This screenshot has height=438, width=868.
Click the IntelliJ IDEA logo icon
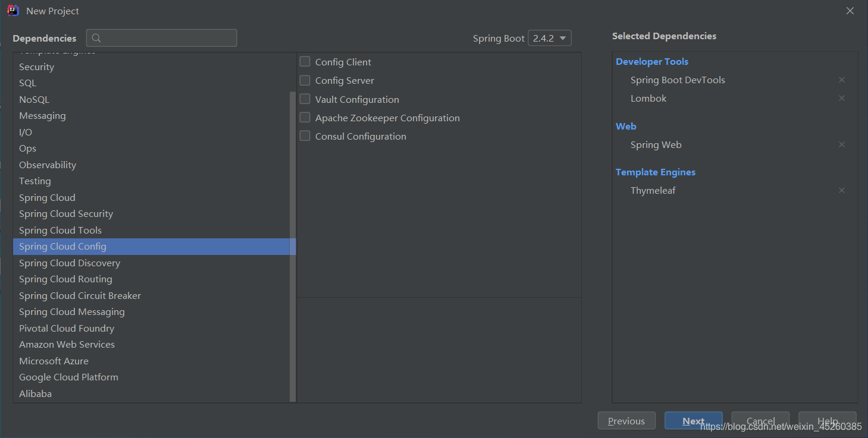[13, 11]
